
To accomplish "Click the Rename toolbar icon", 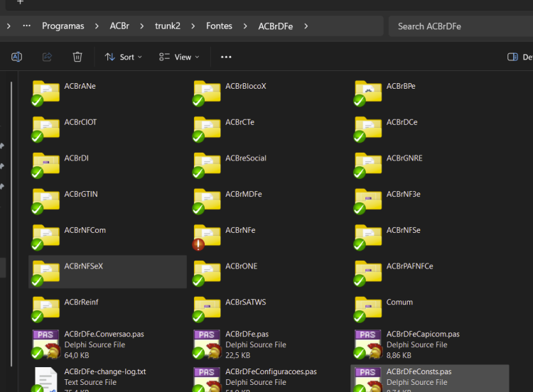I will click(16, 57).
